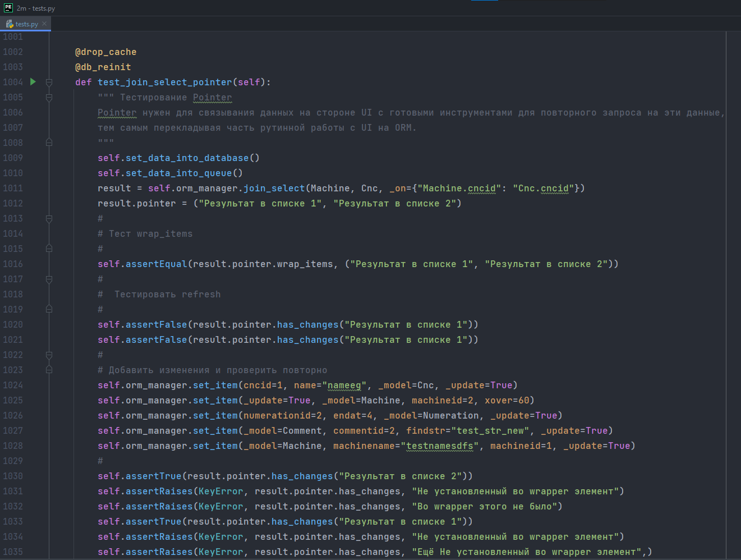Click set_data_into_queue call on line 1010
This screenshot has width=741, height=560.
(178, 173)
